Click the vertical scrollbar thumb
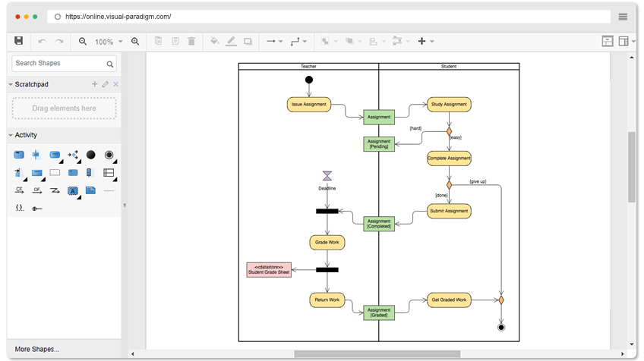Screen dimensions: 644x361 click(632, 167)
